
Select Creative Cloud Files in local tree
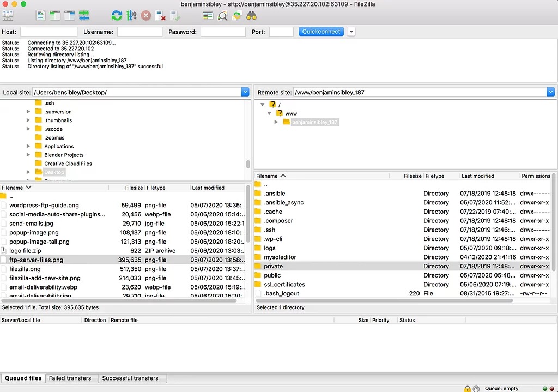(x=68, y=164)
